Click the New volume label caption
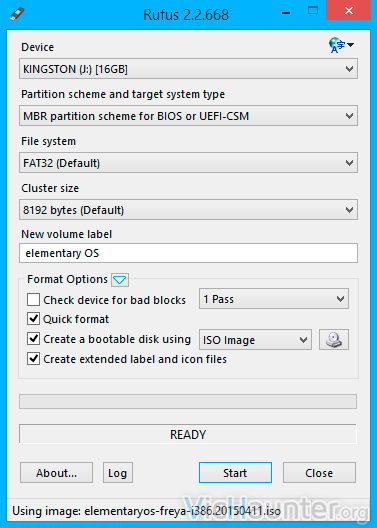This screenshot has width=377, height=528. coord(66,234)
